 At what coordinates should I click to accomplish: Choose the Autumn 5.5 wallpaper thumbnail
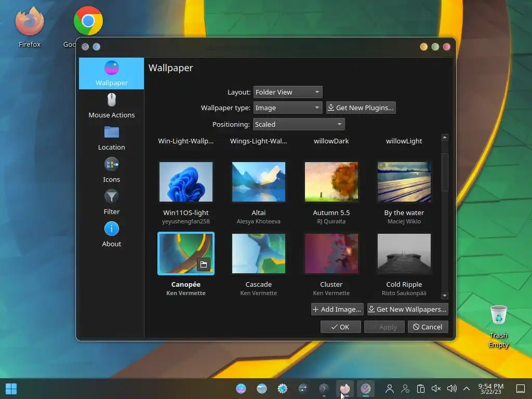click(331, 182)
